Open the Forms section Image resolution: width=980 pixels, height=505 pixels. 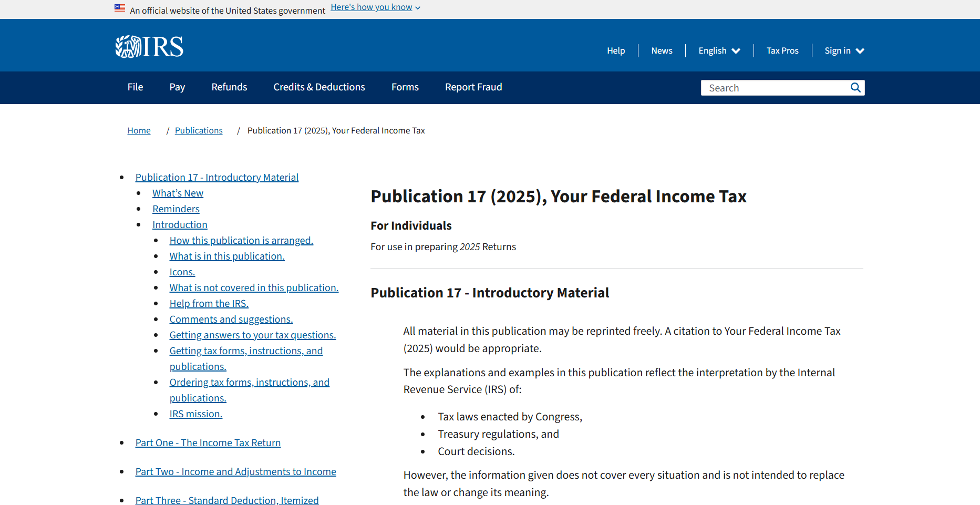[x=405, y=87]
